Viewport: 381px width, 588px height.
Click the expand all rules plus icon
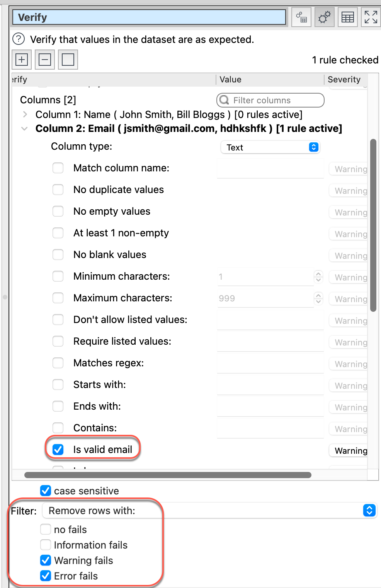pyautogui.click(x=22, y=60)
